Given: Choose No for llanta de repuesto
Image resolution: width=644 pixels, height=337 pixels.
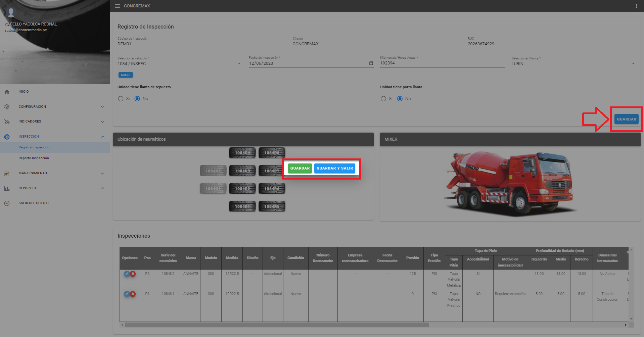Looking at the screenshot, I should [x=137, y=99].
